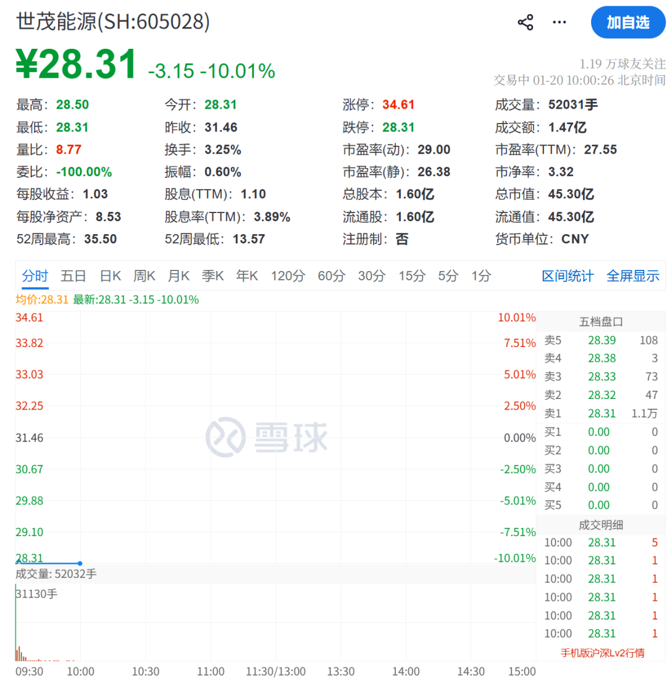Click the 全屏显示 fullscreen link
Image resolution: width=667 pixels, height=683 pixels.
(x=632, y=276)
